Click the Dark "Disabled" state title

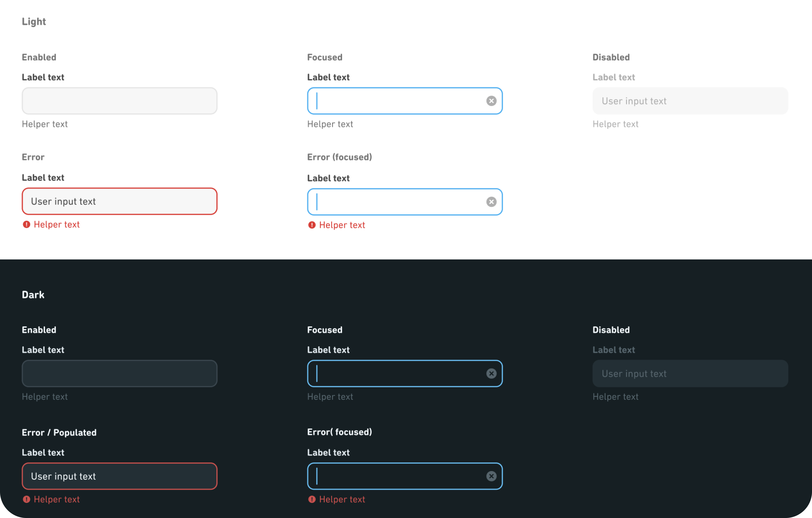(611, 330)
